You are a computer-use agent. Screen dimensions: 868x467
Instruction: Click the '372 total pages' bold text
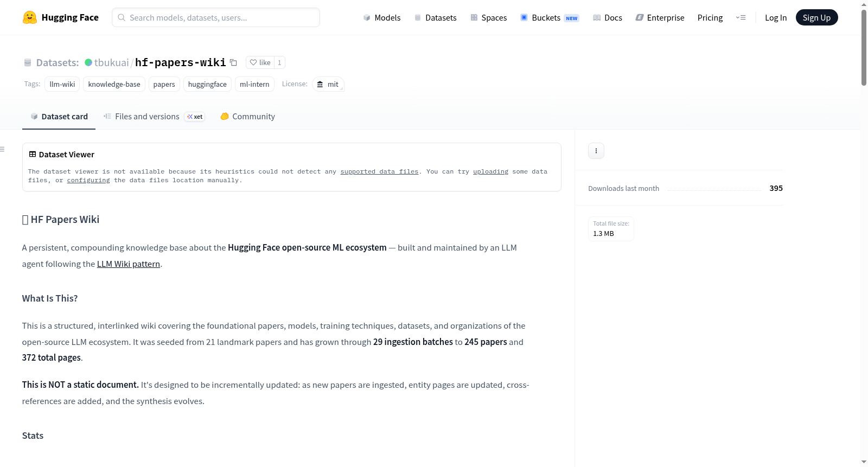52,357
